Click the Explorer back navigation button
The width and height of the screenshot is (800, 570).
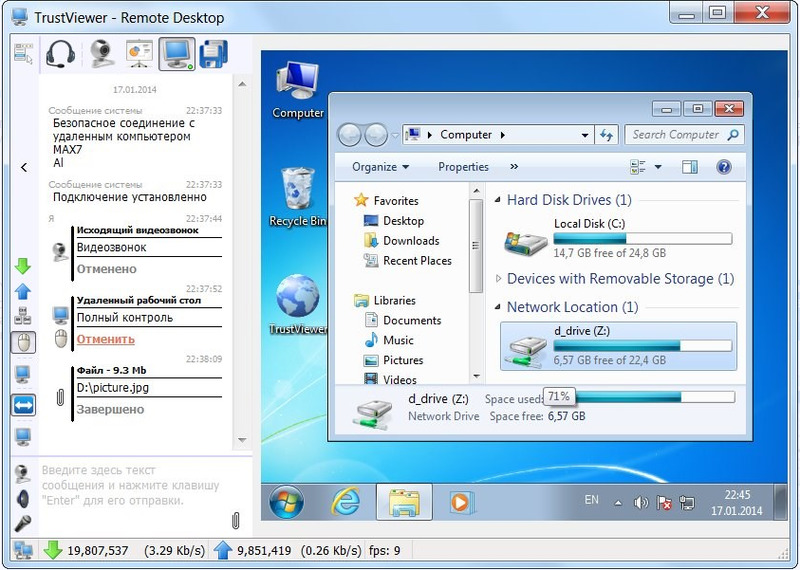click(x=349, y=135)
